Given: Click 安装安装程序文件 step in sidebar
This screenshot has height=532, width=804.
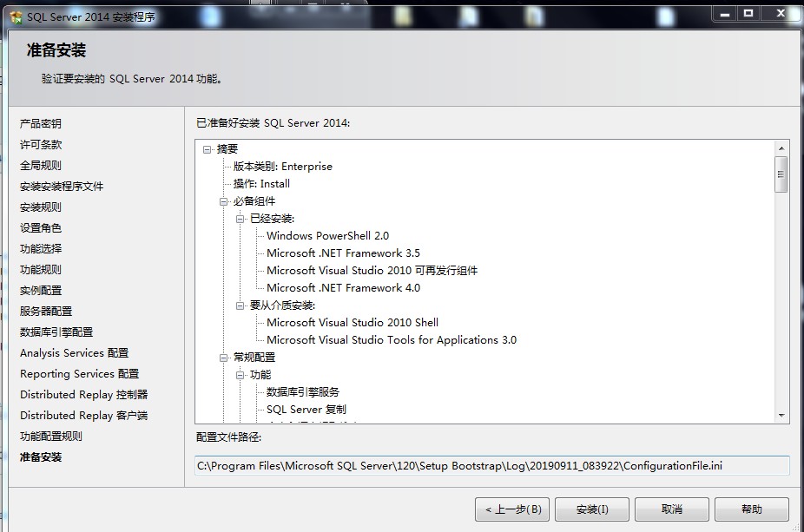Looking at the screenshot, I should (x=62, y=187).
